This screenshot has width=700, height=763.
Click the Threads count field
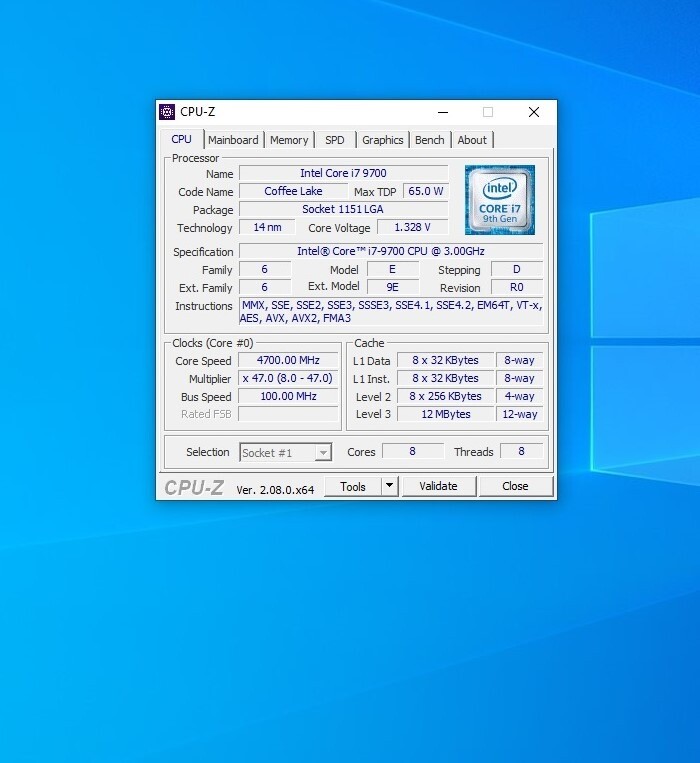click(x=521, y=452)
